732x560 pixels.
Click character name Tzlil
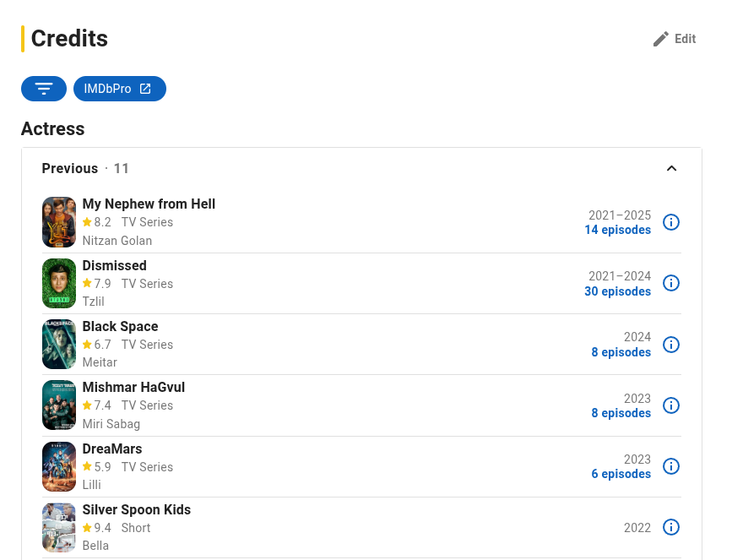[x=94, y=302]
